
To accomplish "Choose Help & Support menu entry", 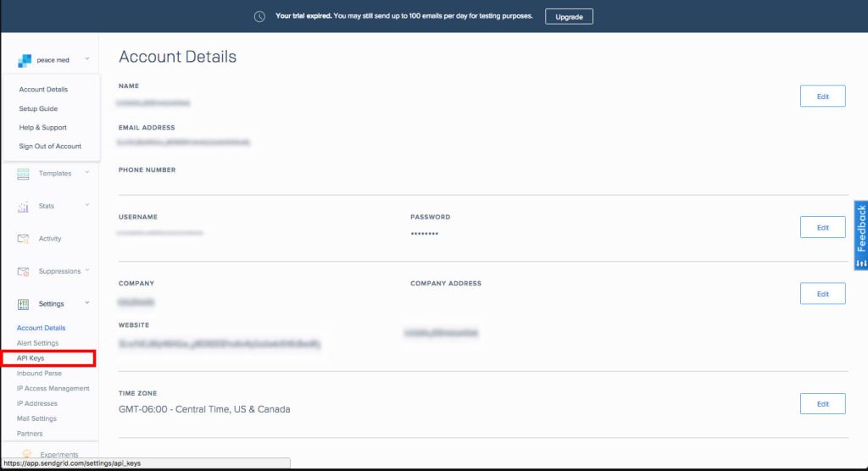I will click(x=42, y=128).
